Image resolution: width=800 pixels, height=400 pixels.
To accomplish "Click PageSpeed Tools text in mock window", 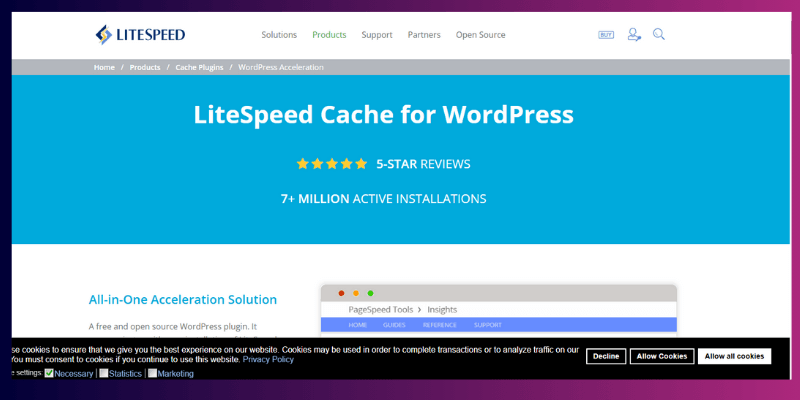I will click(x=381, y=310).
